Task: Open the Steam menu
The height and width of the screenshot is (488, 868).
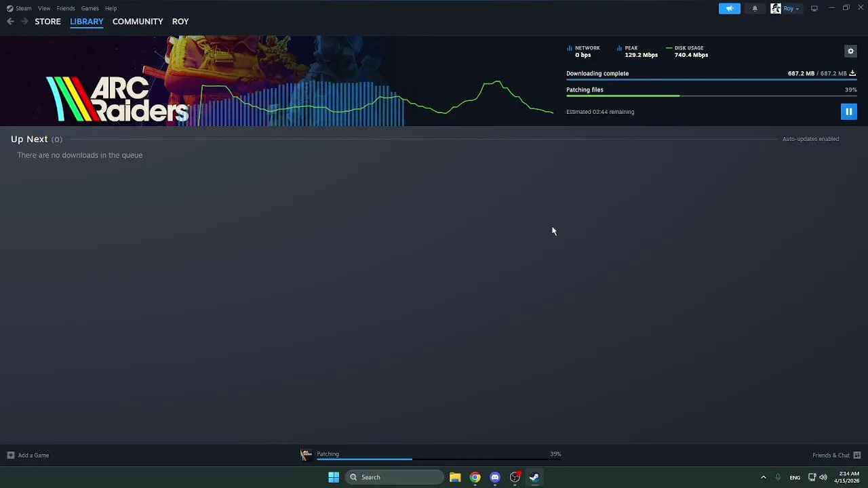Action: [24, 8]
